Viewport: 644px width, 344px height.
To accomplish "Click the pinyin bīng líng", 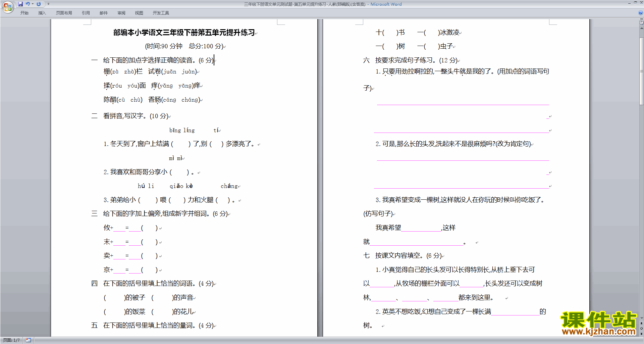I will (182, 130).
